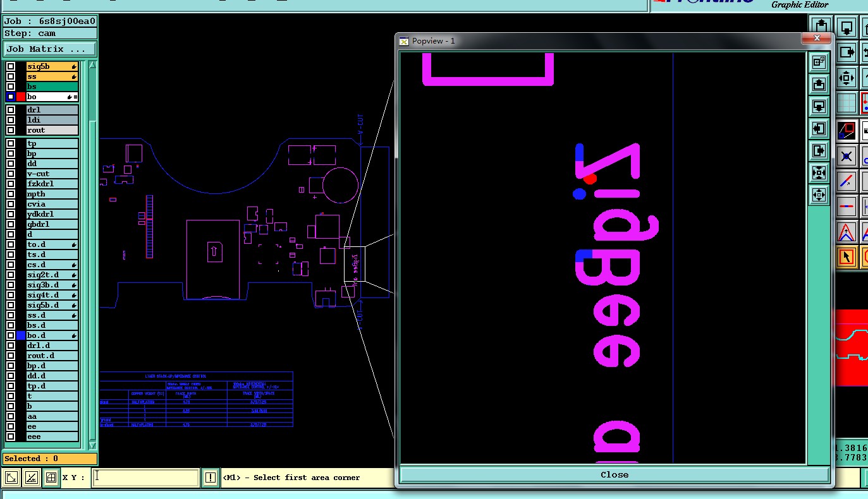Toggle checkbox for layer drl

pos(11,110)
